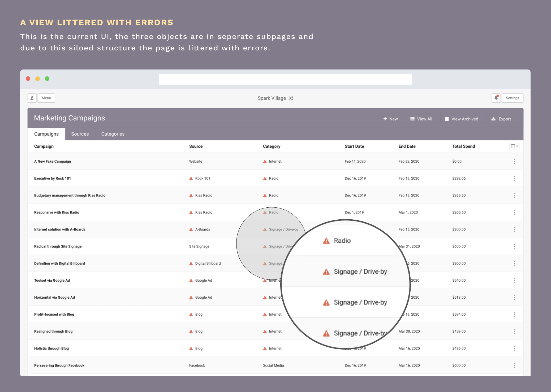Switch to the Categories tab

[113, 134]
